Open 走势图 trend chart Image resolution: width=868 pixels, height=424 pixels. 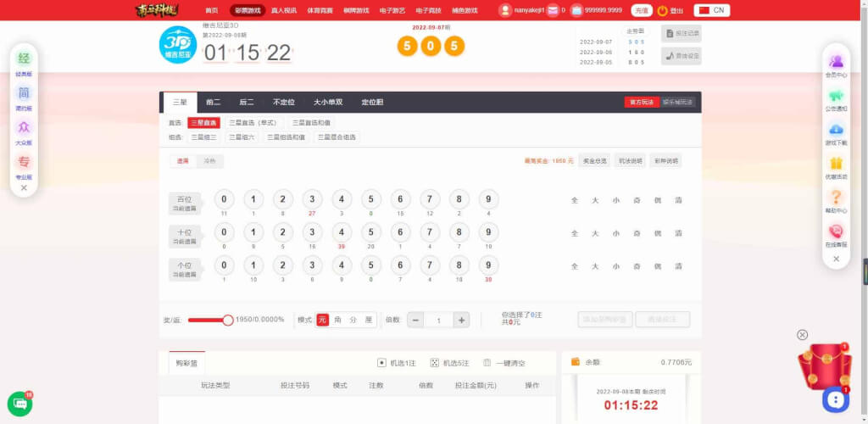pyautogui.click(x=634, y=31)
